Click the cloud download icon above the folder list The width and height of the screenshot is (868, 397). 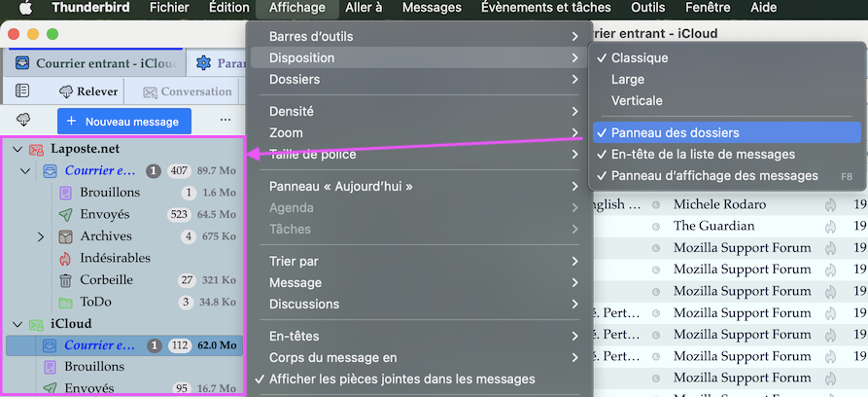tap(22, 120)
